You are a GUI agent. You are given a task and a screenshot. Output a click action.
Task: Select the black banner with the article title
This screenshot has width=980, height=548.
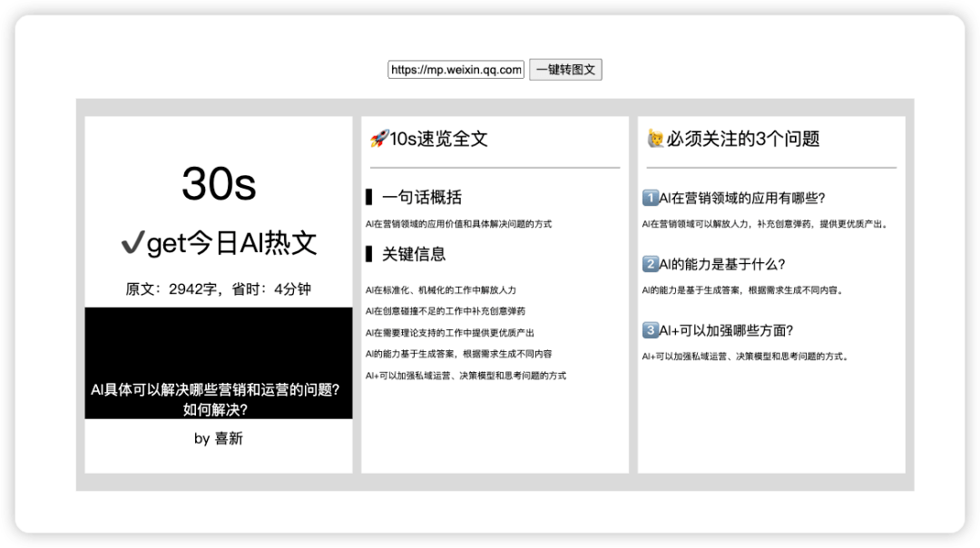[x=219, y=363]
